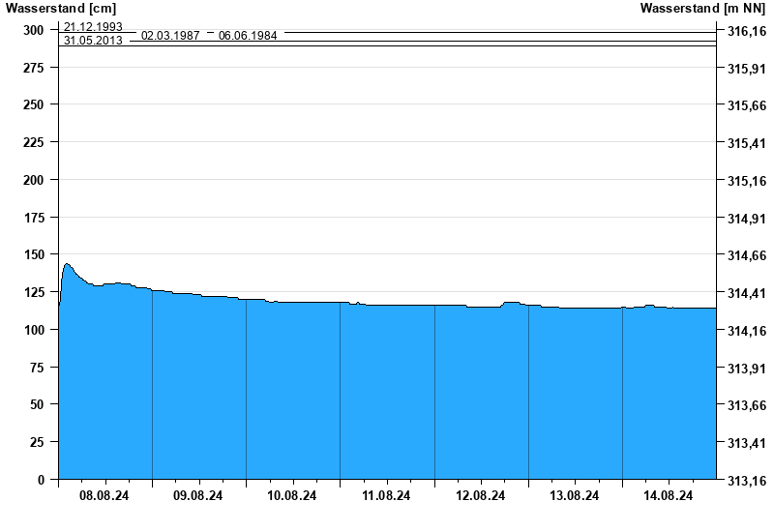Image resolution: width=774 pixels, height=532 pixels.
Task: Select the 314,91 right axis value
Action: click(x=747, y=219)
